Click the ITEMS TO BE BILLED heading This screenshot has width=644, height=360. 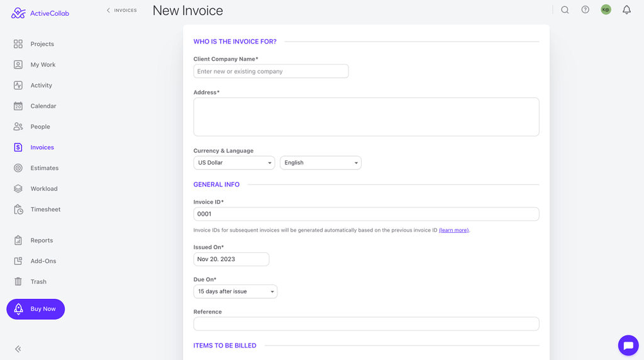[x=225, y=346]
